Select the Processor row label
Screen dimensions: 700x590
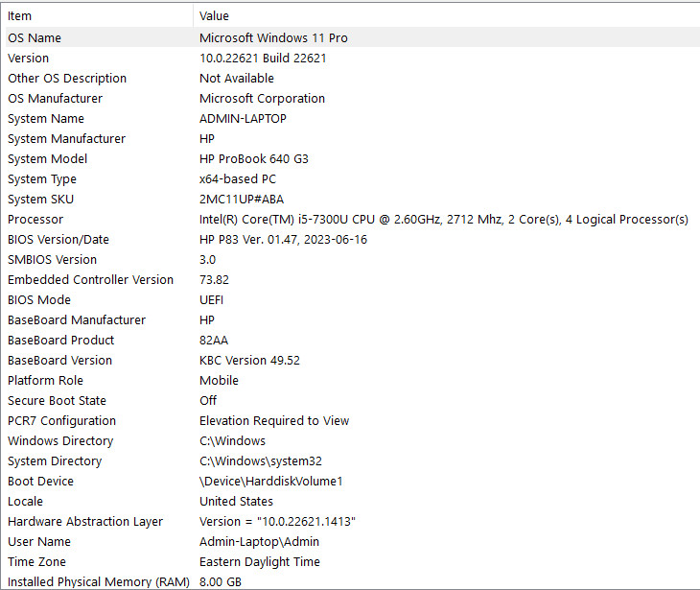(35, 220)
